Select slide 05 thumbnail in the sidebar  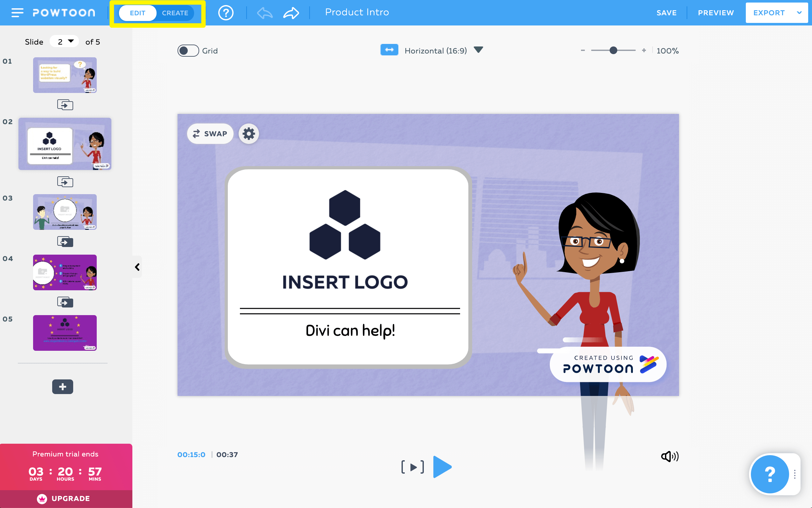(x=65, y=333)
